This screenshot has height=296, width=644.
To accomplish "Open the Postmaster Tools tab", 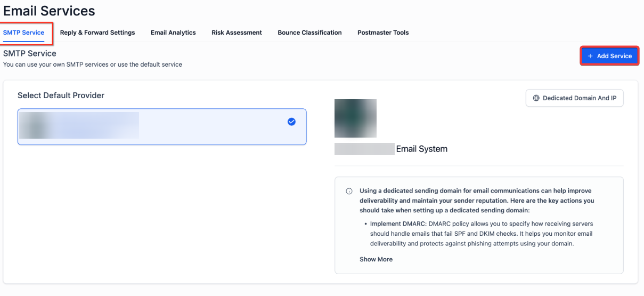I will [x=383, y=33].
